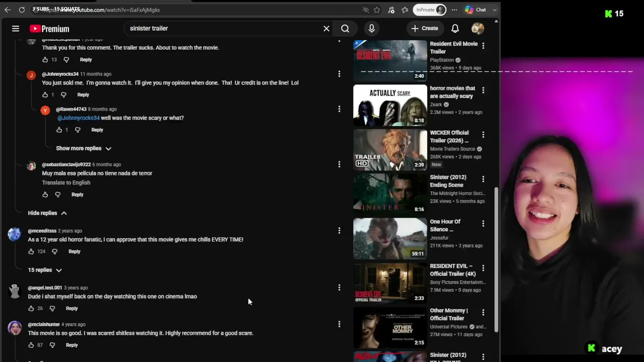Open the browser media control icon
644x362 pixels.
pos(391,10)
